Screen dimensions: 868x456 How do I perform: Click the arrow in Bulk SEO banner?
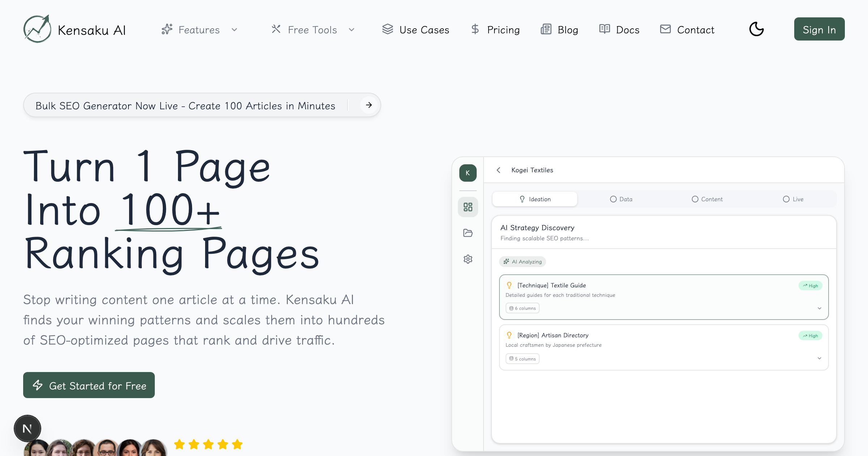click(x=369, y=105)
